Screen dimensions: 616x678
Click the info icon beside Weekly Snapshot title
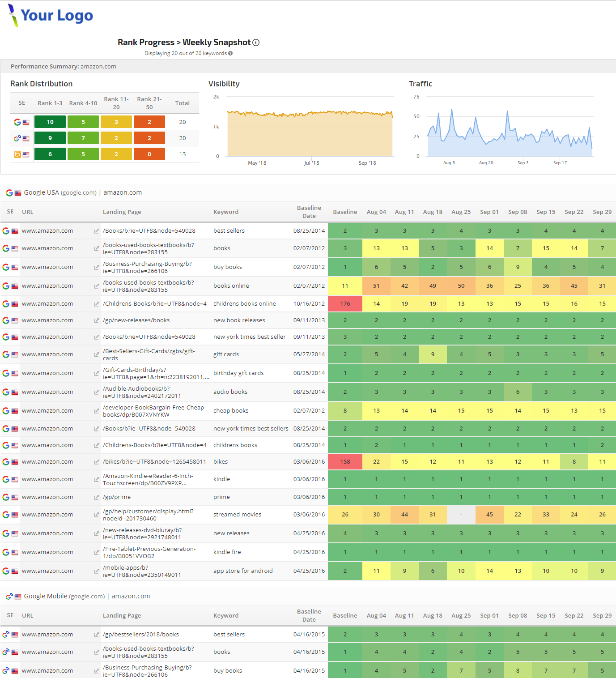click(256, 43)
